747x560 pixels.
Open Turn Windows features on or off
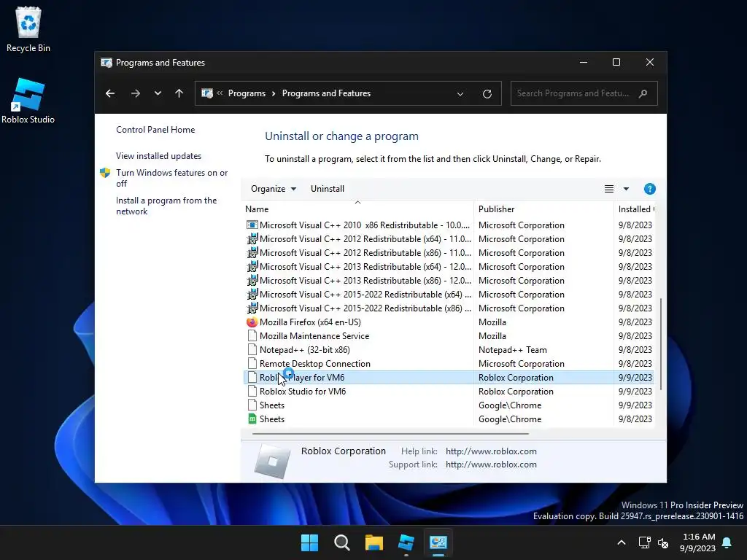tap(171, 178)
